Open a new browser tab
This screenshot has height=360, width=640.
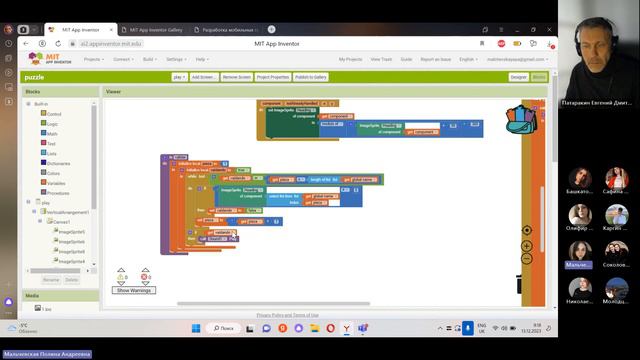click(x=271, y=29)
